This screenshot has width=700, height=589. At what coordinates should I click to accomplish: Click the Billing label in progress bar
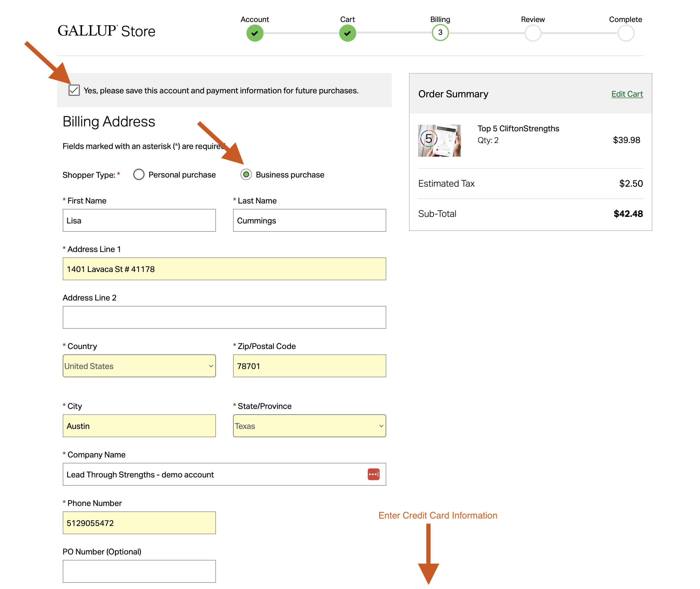440,19
